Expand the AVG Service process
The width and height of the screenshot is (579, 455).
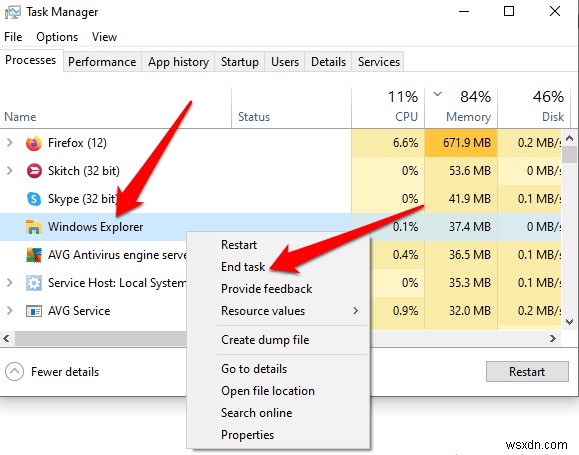pos(10,311)
